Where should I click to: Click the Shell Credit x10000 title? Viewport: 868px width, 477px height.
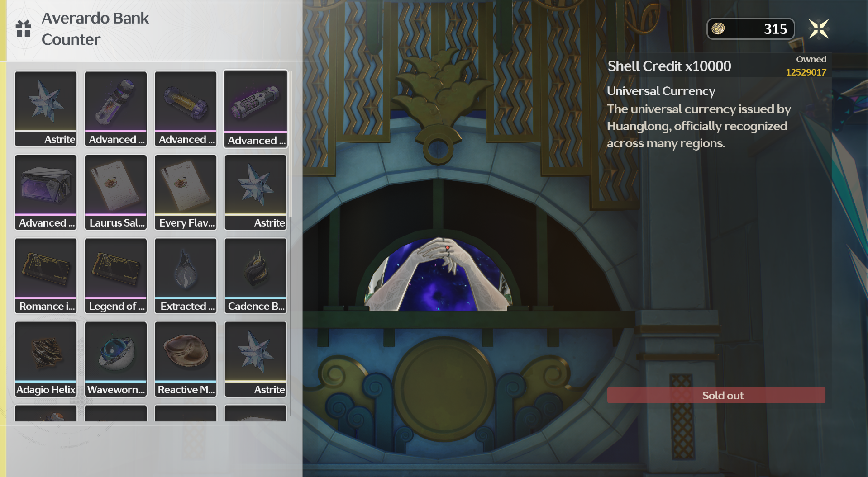coord(669,66)
